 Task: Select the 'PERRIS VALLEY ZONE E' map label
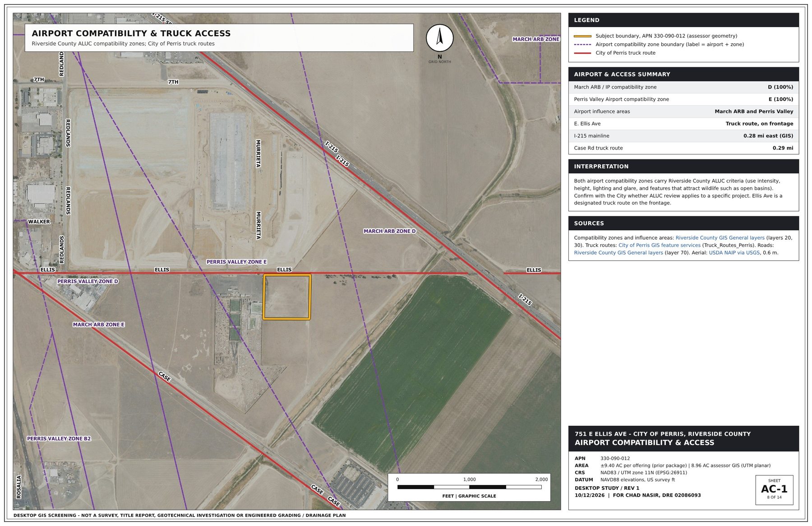236,262
